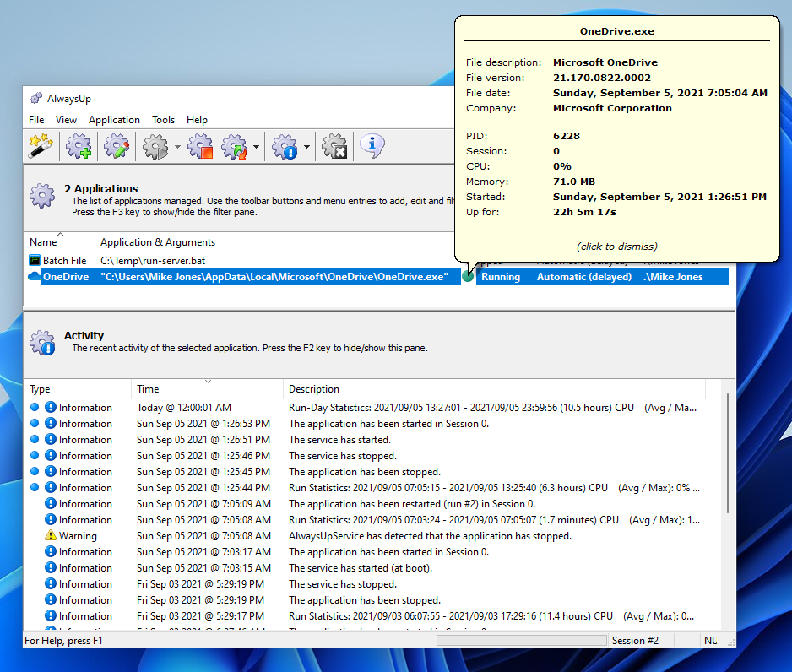This screenshot has width=792, height=672.
Task: Click PID value 6228 in the tooltip
Action: (567, 136)
